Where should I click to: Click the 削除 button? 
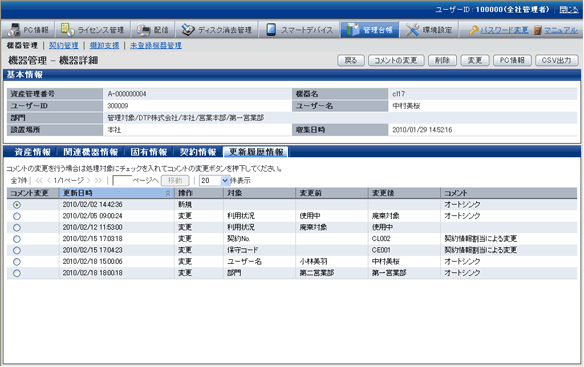point(442,60)
